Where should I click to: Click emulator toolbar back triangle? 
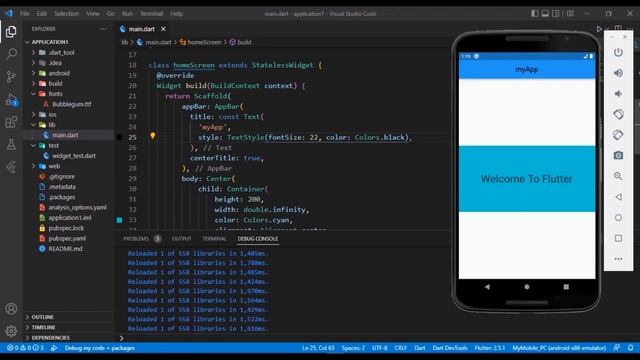[x=618, y=197]
